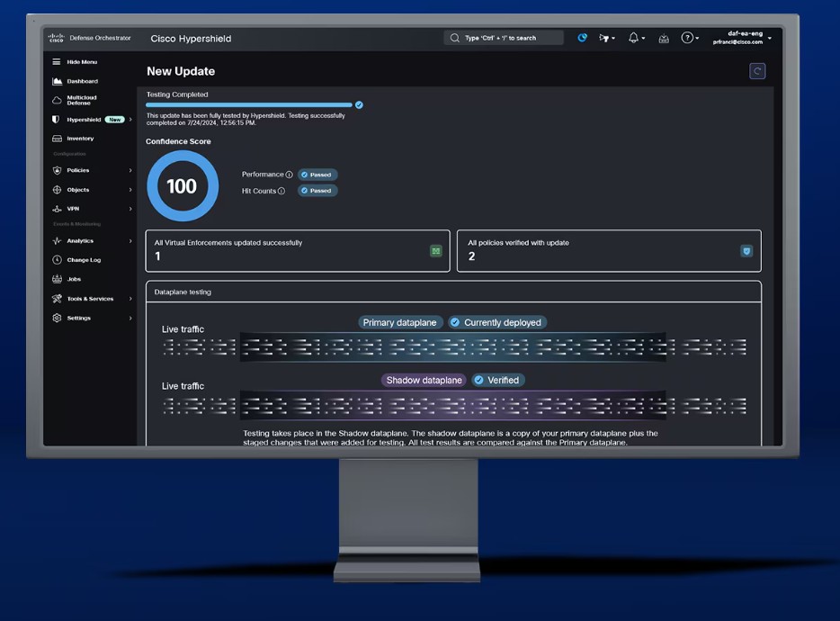Image resolution: width=840 pixels, height=621 pixels.
Task: Click the Confidence Score heading
Action: [178, 141]
